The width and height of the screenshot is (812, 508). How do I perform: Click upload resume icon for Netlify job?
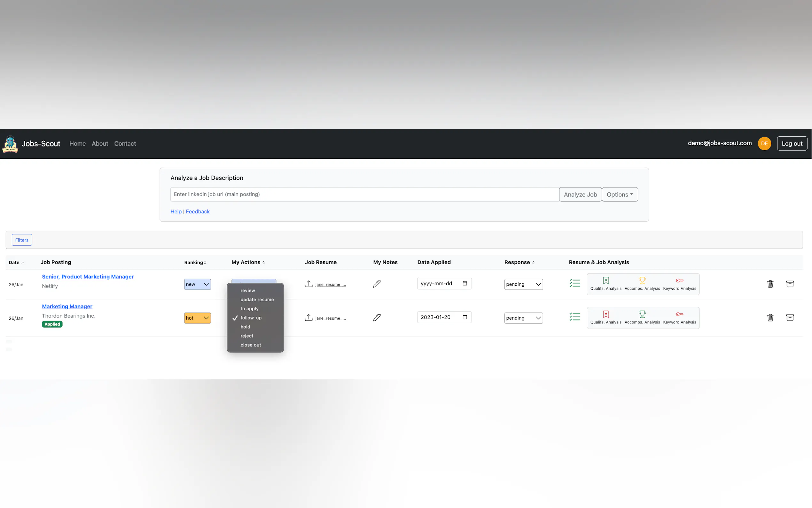(308, 284)
